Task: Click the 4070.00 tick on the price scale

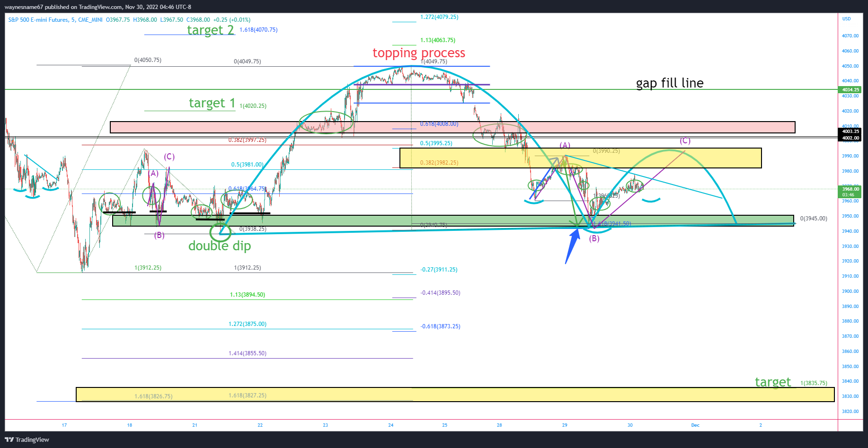Action: 850,36
